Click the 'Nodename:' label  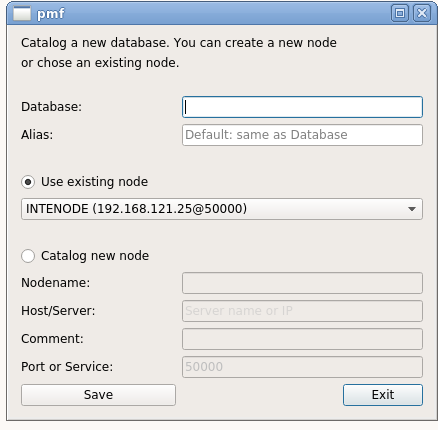tap(56, 283)
